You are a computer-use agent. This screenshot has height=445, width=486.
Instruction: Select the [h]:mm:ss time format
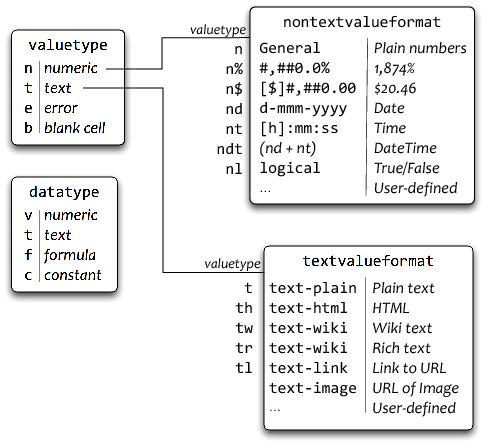tap(299, 128)
